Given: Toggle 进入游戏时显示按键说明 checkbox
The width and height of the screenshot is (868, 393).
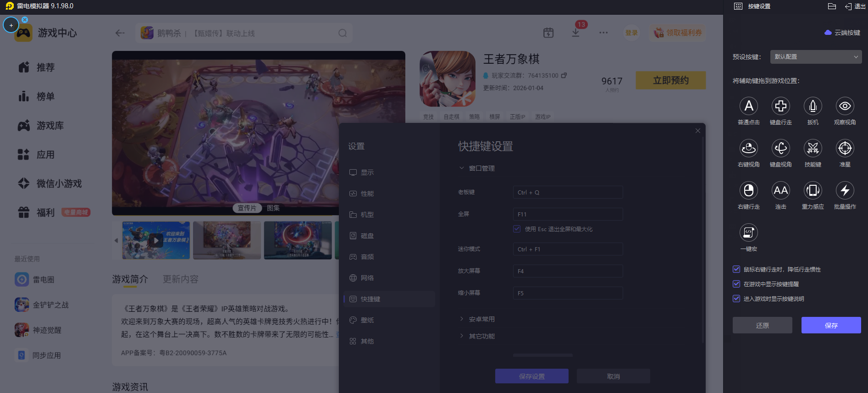Looking at the screenshot, I should pos(736,299).
